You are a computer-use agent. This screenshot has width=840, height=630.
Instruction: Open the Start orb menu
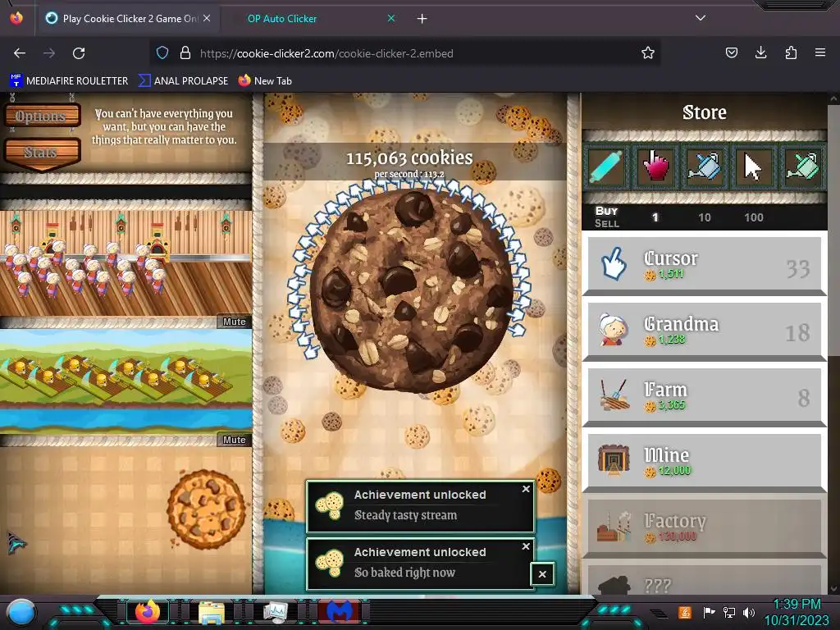coord(21,612)
